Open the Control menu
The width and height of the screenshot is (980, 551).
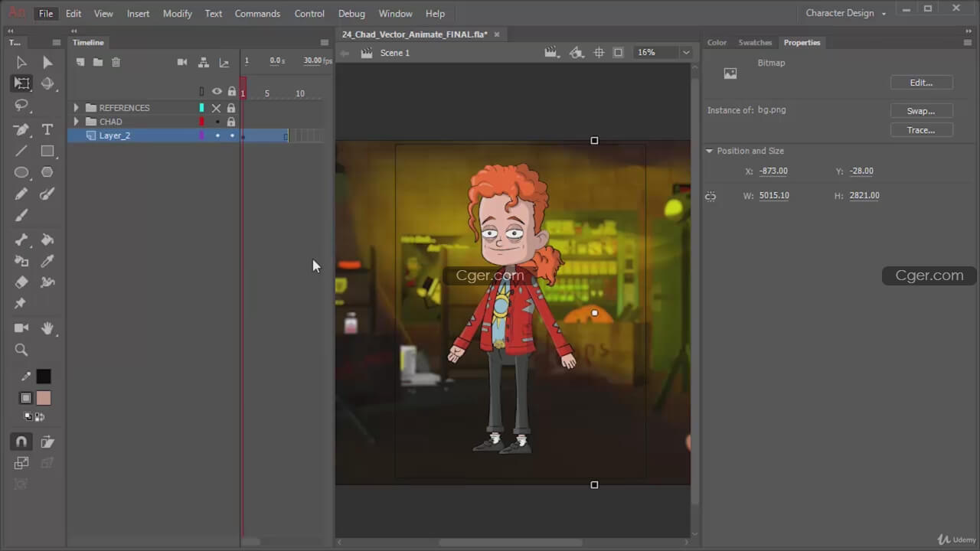pyautogui.click(x=309, y=13)
